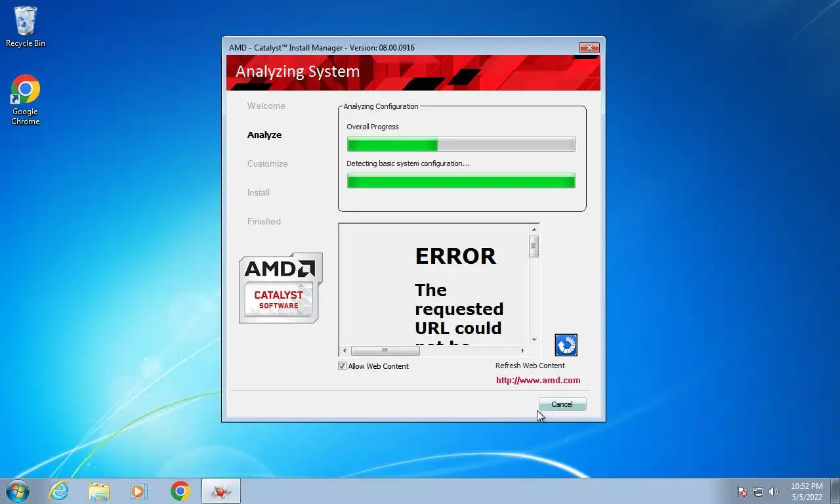The image size is (840, 504).
Task: Click the ERROR heading in web panel
Action: coord(455,256)
